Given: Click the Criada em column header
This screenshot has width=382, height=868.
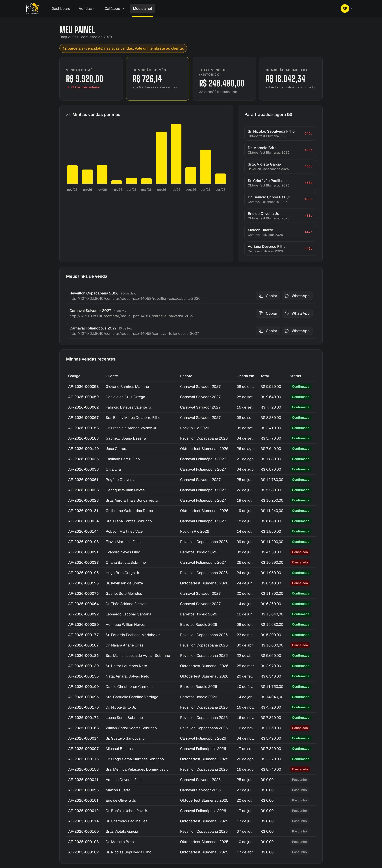Looking at the screenshot, I should [245, 376].
